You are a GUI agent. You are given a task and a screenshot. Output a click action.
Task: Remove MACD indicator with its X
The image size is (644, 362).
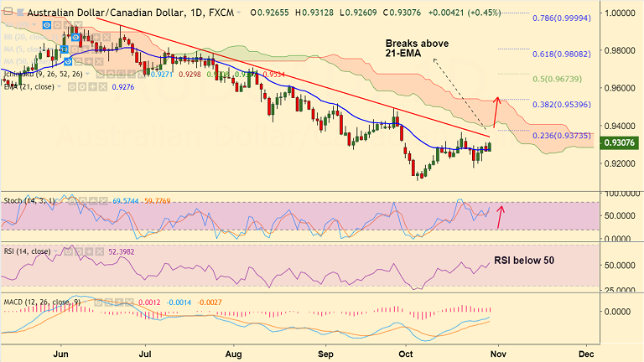tap(129, 302)
